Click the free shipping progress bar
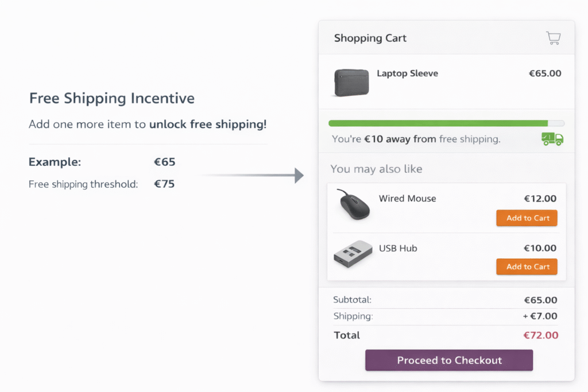The width and height of the screenshot is (588, 392). tap(446, 123)
